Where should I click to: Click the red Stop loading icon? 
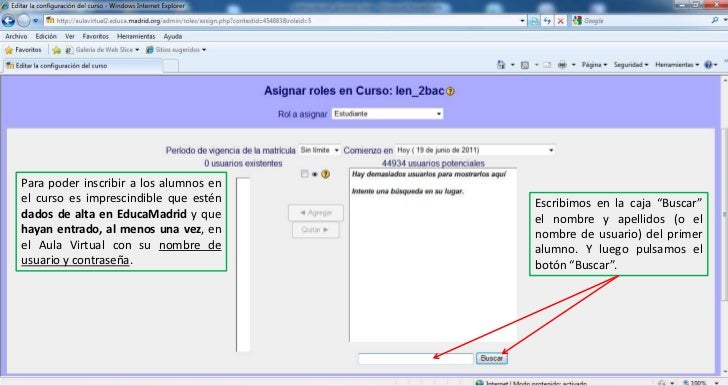pos(560,21)
